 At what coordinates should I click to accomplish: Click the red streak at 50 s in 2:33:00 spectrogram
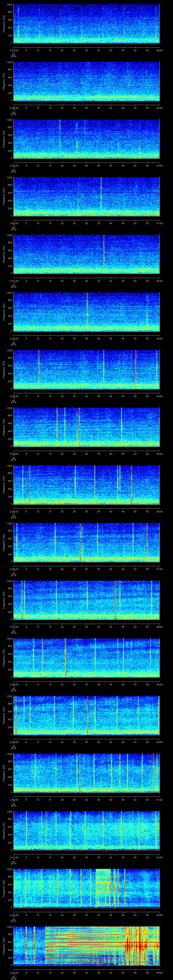(x=136, y=369)
